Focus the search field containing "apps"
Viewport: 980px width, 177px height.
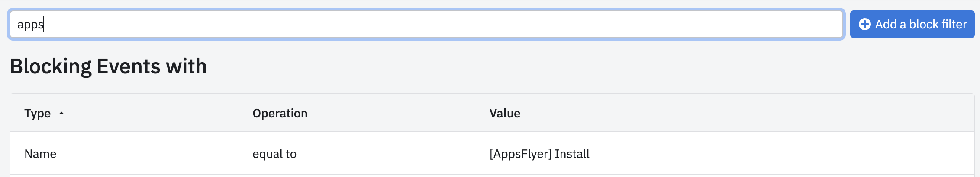[426, 24]
